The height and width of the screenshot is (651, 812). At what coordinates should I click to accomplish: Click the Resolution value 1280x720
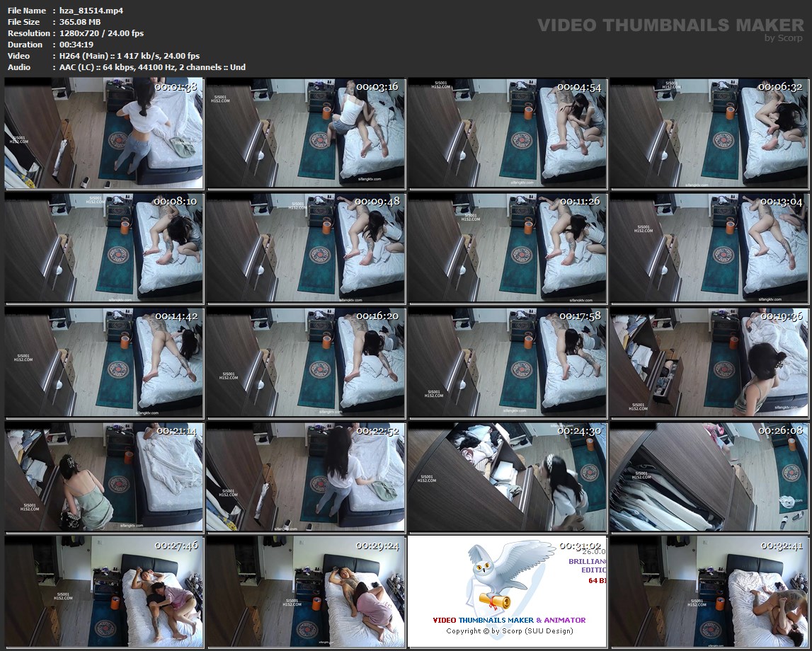coord(80,33)
